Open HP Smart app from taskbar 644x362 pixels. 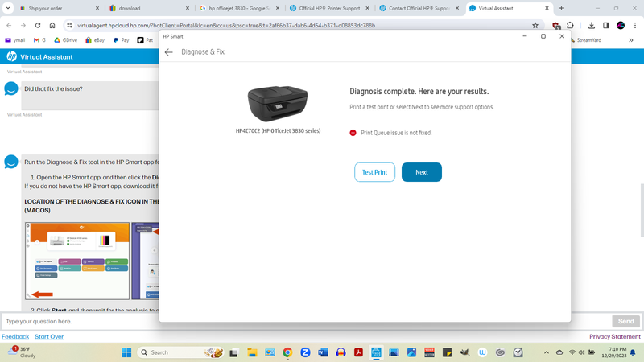pos(376,352)
